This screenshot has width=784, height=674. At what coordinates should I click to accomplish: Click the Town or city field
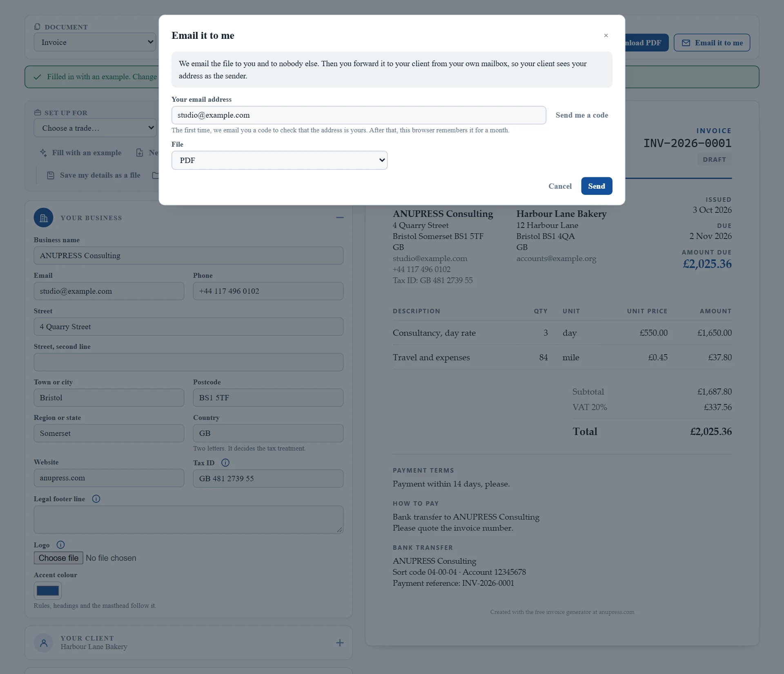point(109,397)
